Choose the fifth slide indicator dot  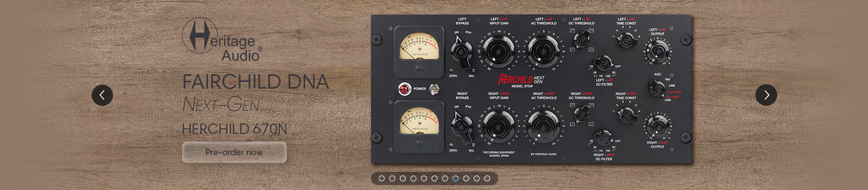(424, 179)
